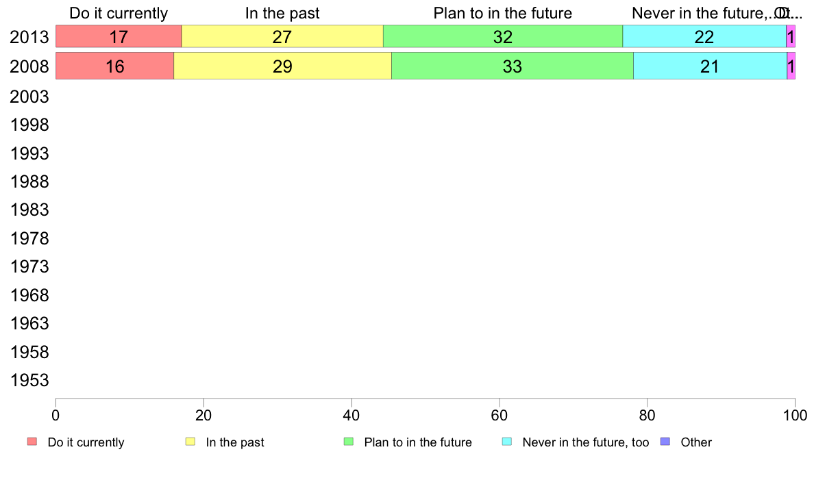The width and height of the screenshot is (814, 504).
Task: Select the 2008 red bar segment showing 16
Action: coord(114,66)
